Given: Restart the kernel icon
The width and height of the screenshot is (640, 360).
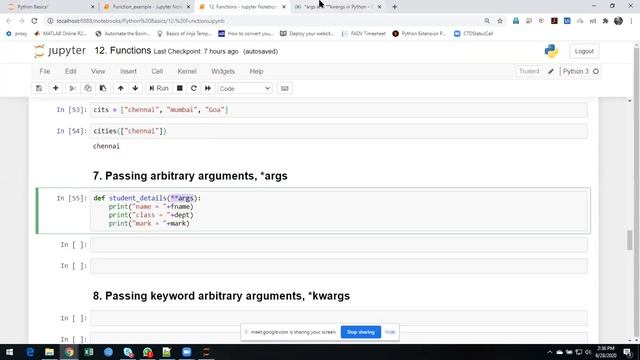Looking at the screenshot, I should coord(194,88).
